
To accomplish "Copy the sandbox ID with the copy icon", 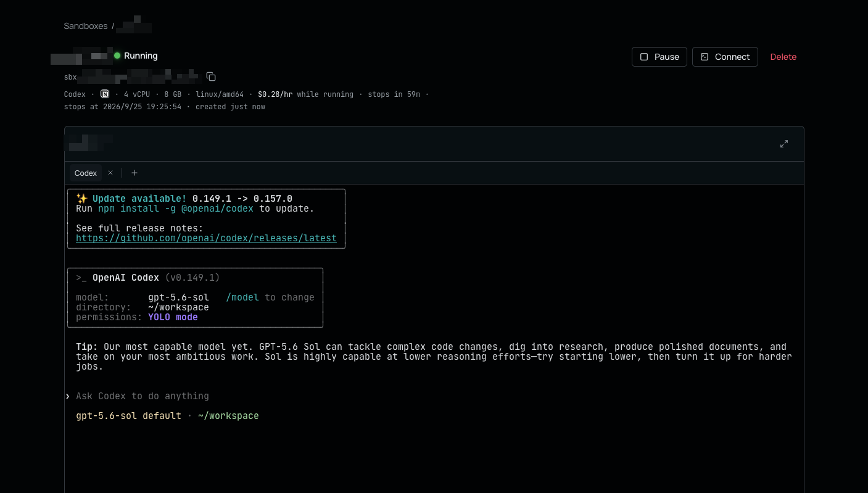I will tap(211, 77).
